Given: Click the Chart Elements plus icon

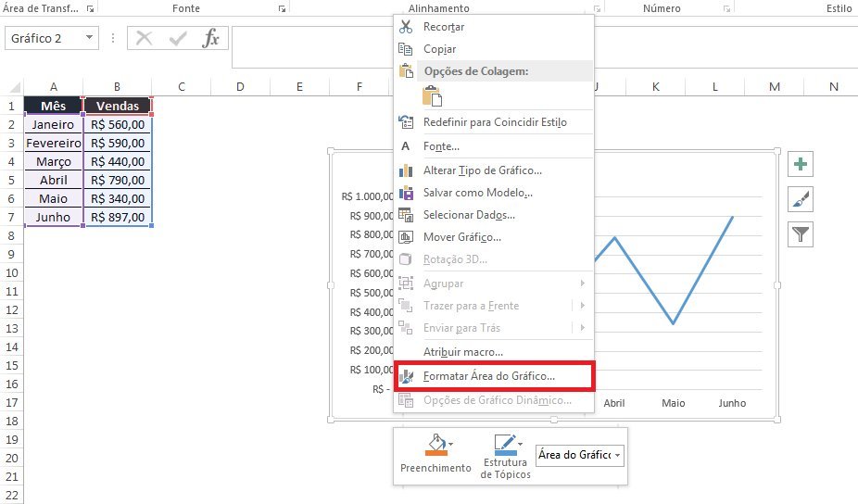Looking at the screenshot, I should [x=801, y=165].
